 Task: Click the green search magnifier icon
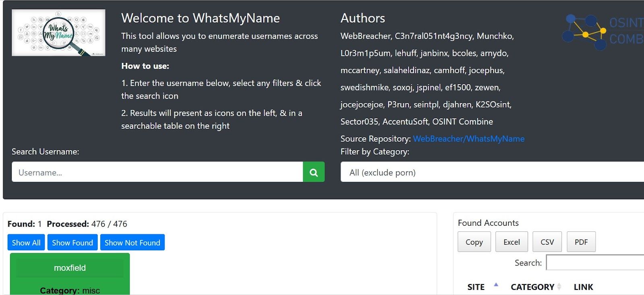pyautogui.click(x=314, y=172)
